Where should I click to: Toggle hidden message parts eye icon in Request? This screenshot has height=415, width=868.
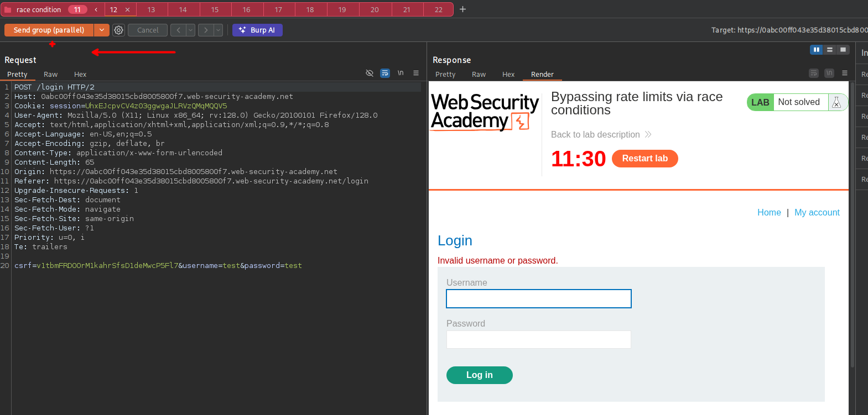click(x=370, y=73)
